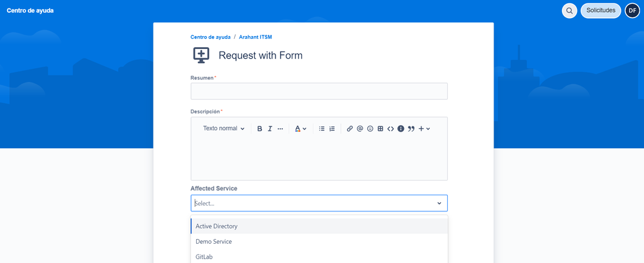
Task: Open the DF user avatar menu
Action: [x=632, y=11]
